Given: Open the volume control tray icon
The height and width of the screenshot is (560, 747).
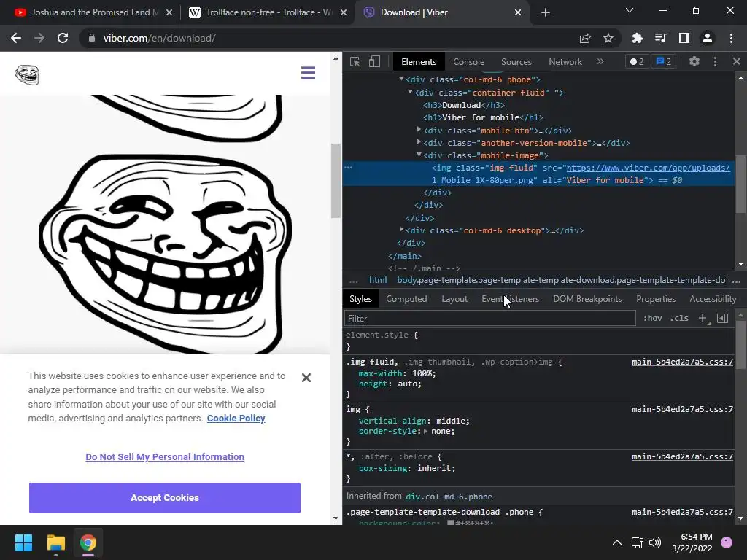Looking at the screenshot, I should click(655, 542).
